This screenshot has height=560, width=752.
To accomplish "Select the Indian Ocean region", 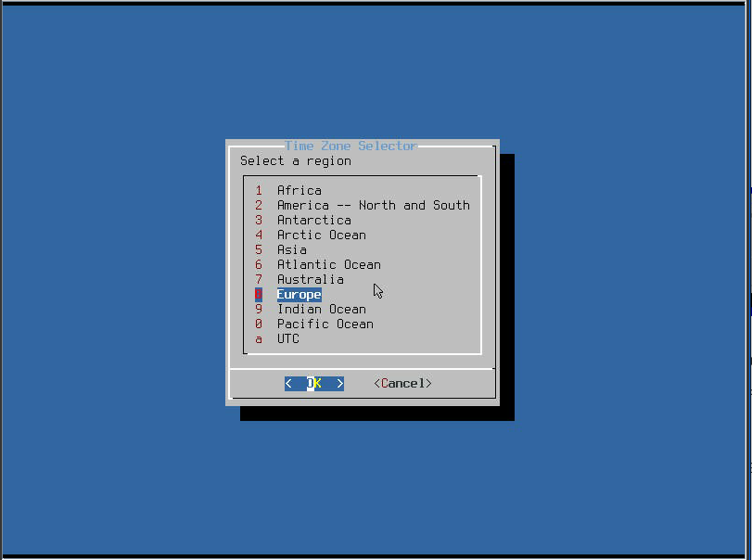I will [322, 310].
